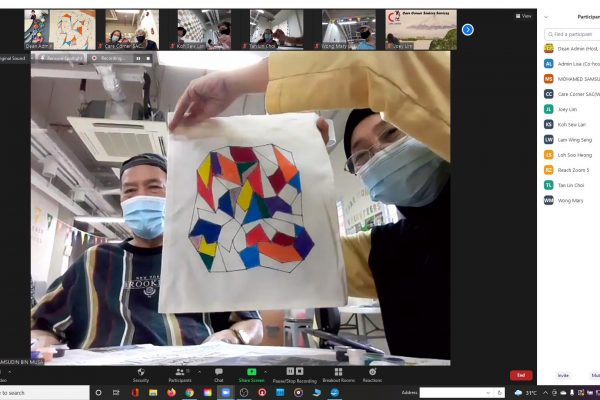The image size is (600, 400).
Task: End the meeting with the red End button
Action: tap(521, 375)
